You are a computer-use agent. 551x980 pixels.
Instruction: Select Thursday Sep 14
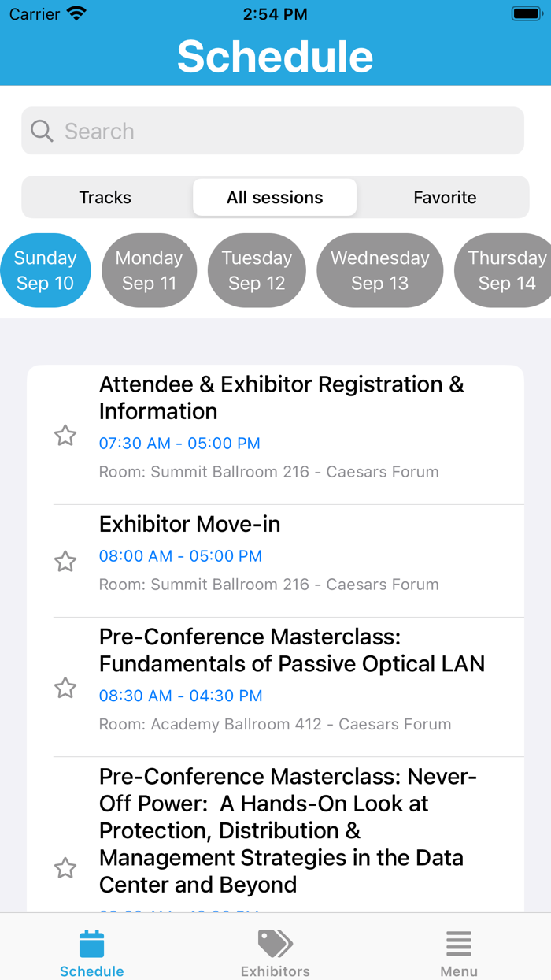click(x=505, y=270)
